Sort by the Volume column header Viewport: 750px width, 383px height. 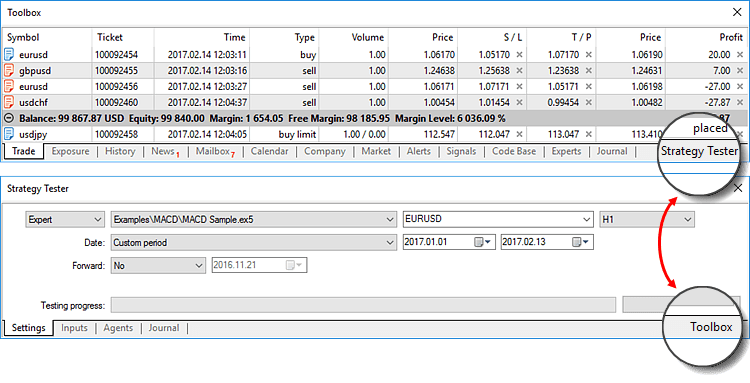(353, 37)
